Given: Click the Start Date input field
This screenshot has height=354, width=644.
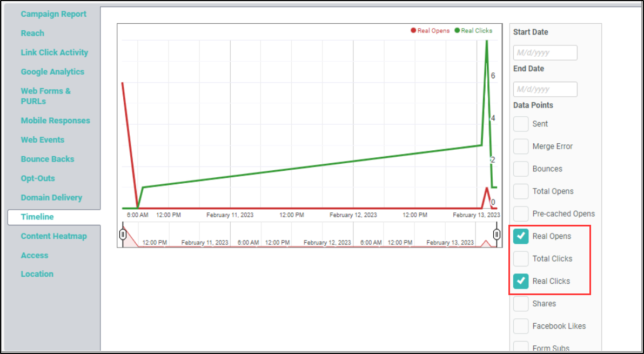Looking at the screenshot, I should pos(545,53).
